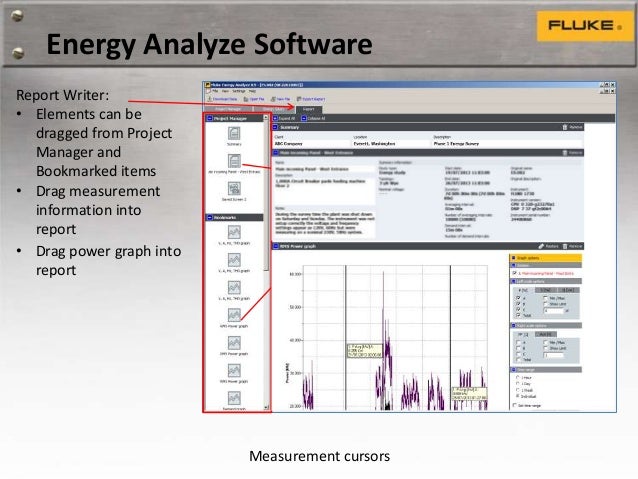Click the trash icon in the Summary header
This screenshot has width=638, height=479.
point(565,127)
